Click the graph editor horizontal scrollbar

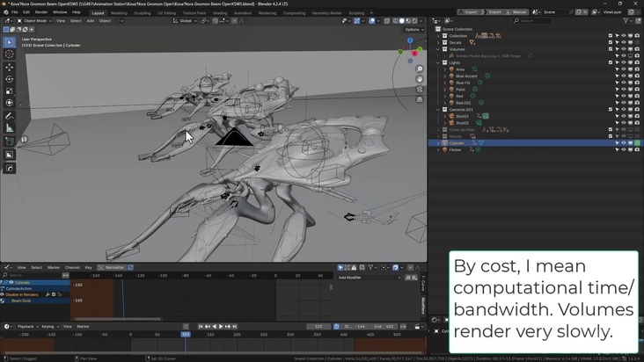[x=118, y=319]
